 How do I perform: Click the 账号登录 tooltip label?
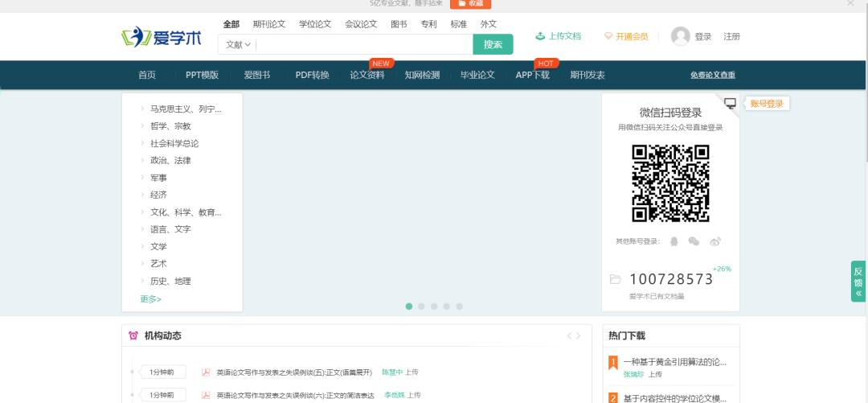point(767,104)
